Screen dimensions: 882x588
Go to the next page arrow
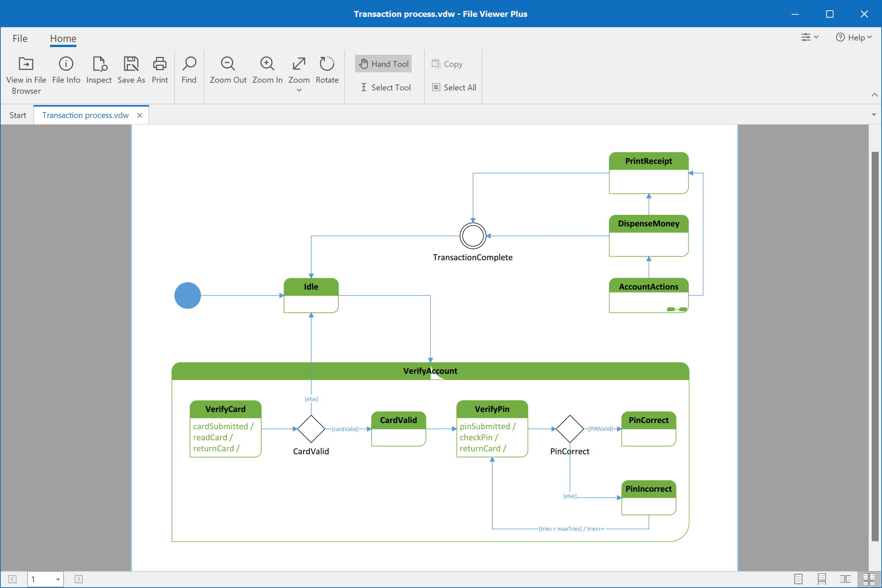pyautogui.click(x=78, y=579)
